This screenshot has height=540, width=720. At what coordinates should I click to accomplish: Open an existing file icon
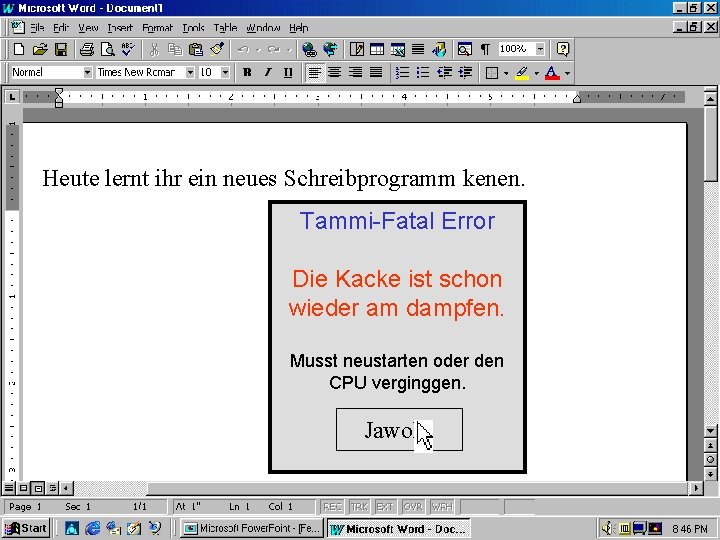coord(40,49)
